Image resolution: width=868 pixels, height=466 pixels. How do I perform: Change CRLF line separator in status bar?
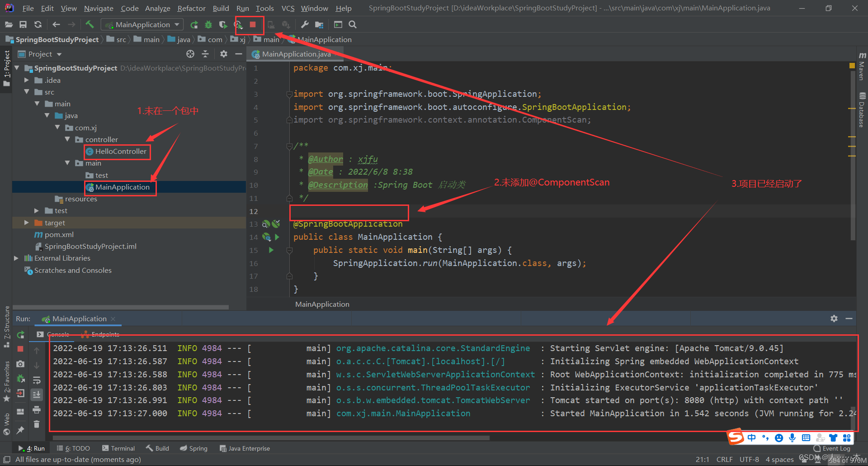724,459
